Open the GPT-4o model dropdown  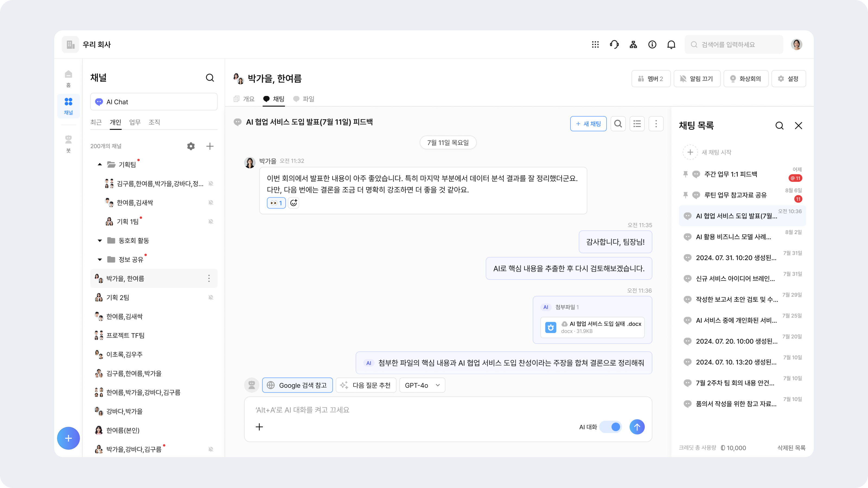tap(422, 385)
